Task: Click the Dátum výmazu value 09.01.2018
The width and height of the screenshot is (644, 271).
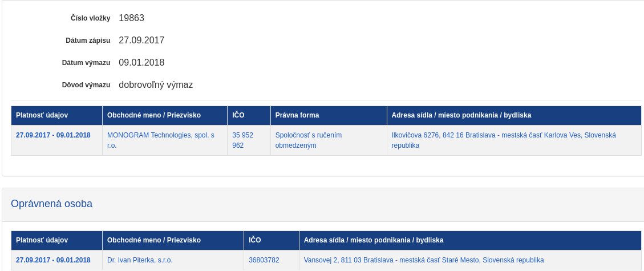Action: (x=141, y=63)
